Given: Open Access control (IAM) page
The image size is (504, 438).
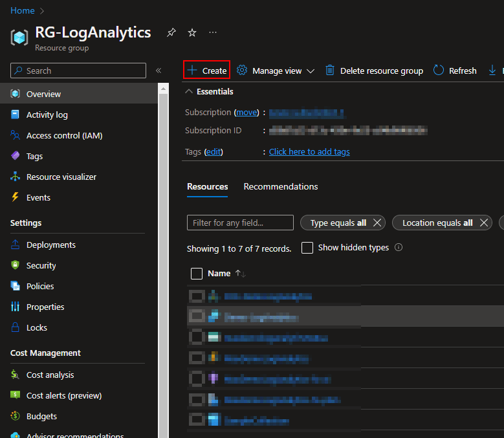Looking at the screenshot, I should (x=64, y=135).
